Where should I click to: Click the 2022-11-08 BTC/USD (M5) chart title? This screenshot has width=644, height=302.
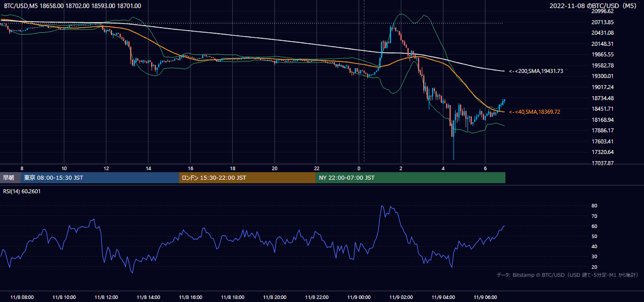click(594, 6)
